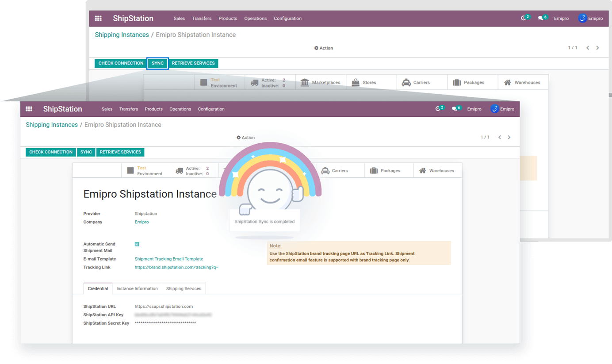Open Marketplaces stat button in back window
Viewport: 612px width, 364px height.
pos(321,83)
